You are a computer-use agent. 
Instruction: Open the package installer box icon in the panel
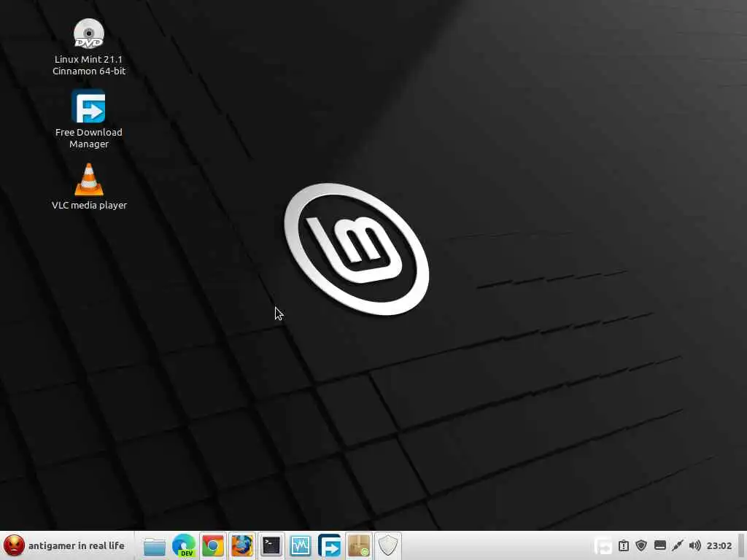[x=358, y=545]
